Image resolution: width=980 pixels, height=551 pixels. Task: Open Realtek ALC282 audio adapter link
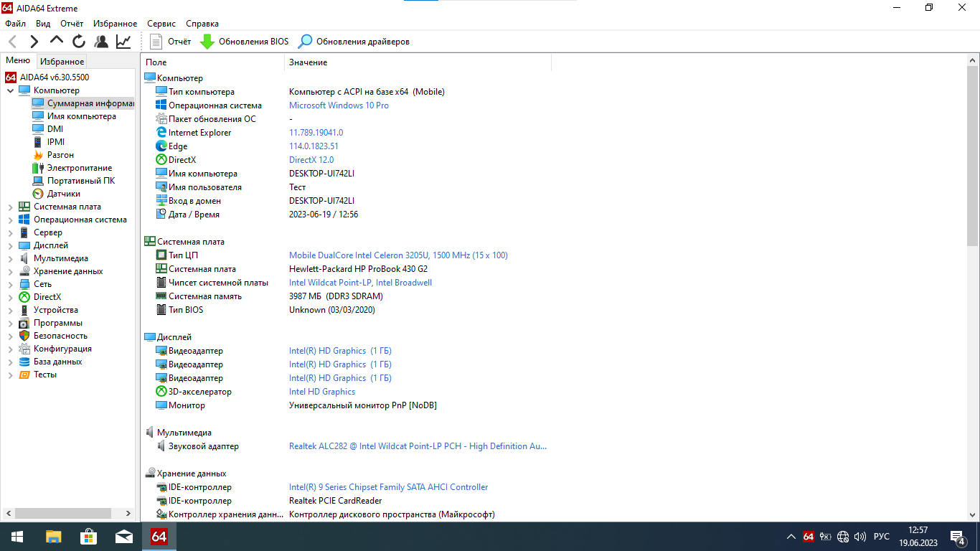click(x=418, y=446)
